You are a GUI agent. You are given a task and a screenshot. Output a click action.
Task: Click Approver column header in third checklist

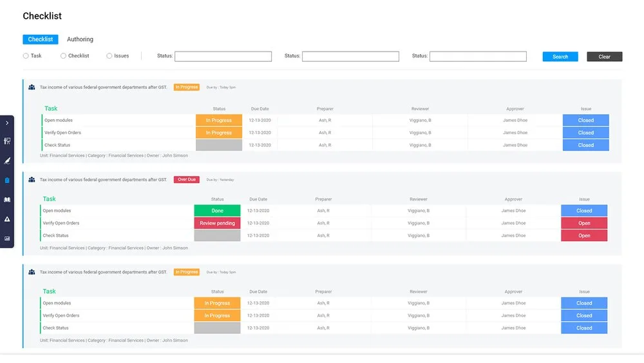click(x=513, y=292)
